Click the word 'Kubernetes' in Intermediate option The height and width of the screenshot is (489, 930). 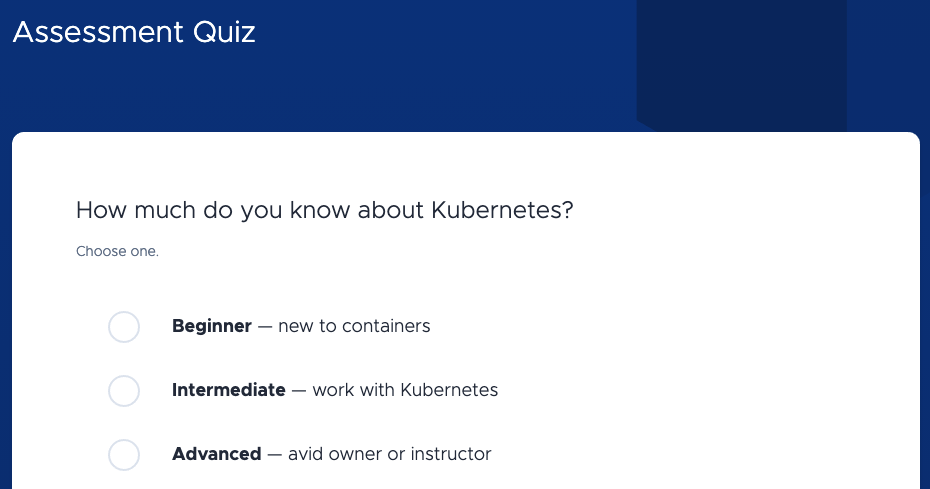click(x=449, y=391)
